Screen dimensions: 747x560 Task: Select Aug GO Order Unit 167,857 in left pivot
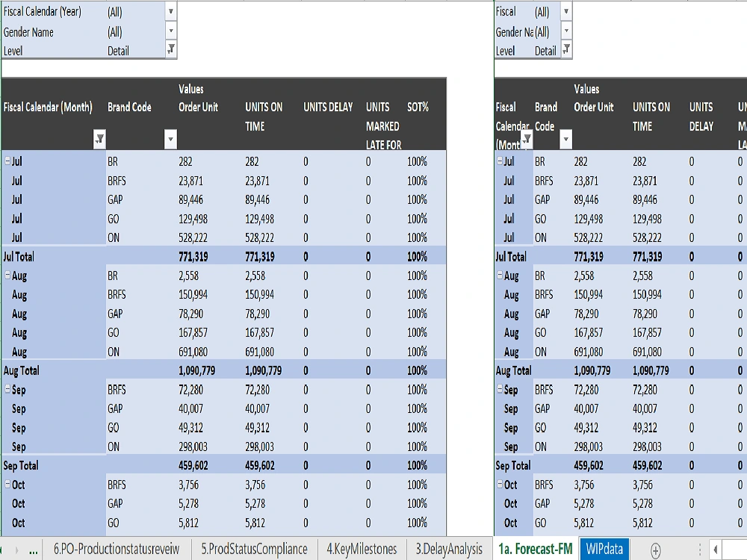tap(193, 333)
